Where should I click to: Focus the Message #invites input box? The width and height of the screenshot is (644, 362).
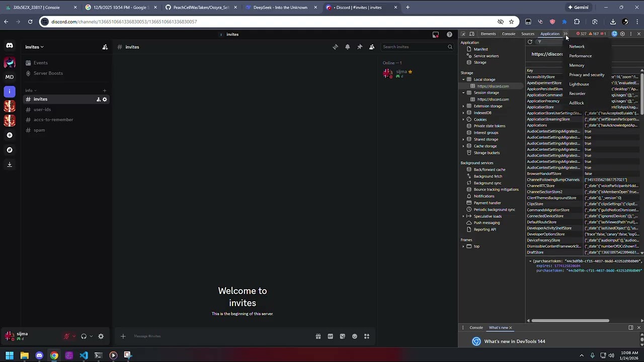click(221, 336)
